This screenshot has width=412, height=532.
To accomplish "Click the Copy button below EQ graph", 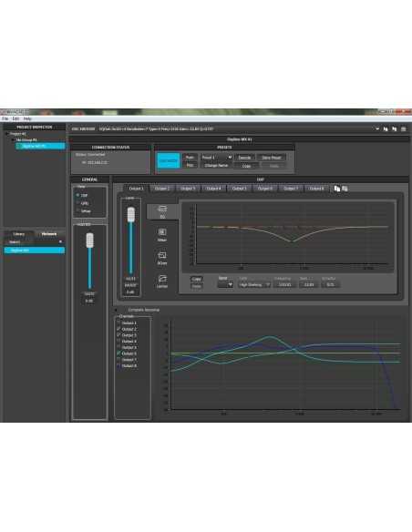I will [197, 279].
